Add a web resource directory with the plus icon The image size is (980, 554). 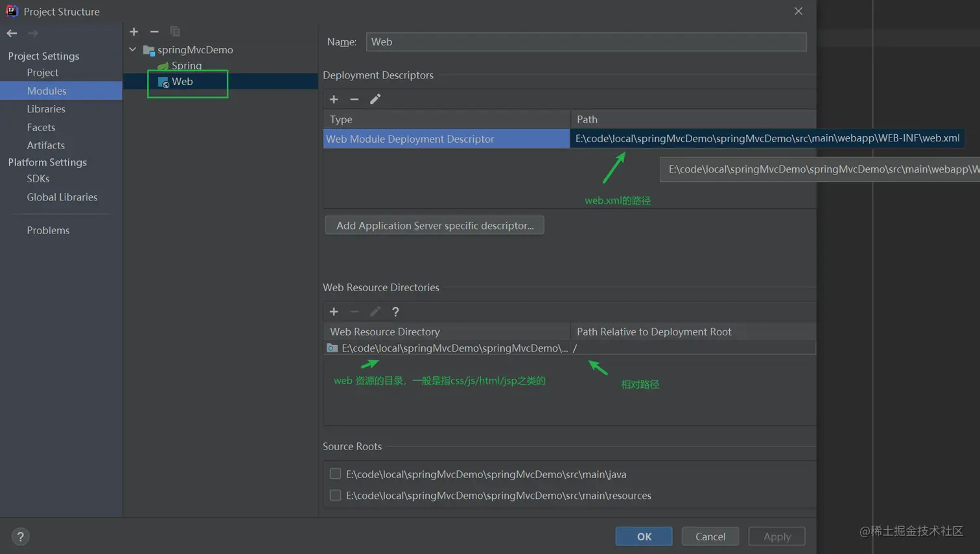pos(334,312)
